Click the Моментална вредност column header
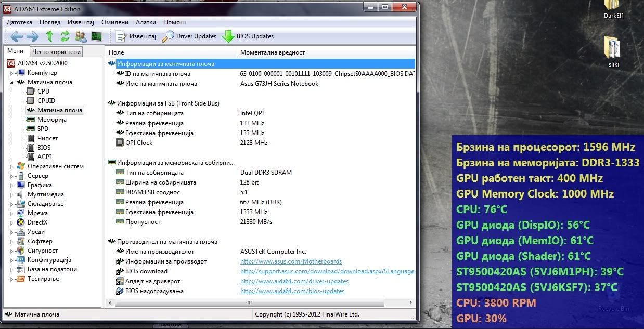This screenshot has width=644, height=329. click(327, 52)
